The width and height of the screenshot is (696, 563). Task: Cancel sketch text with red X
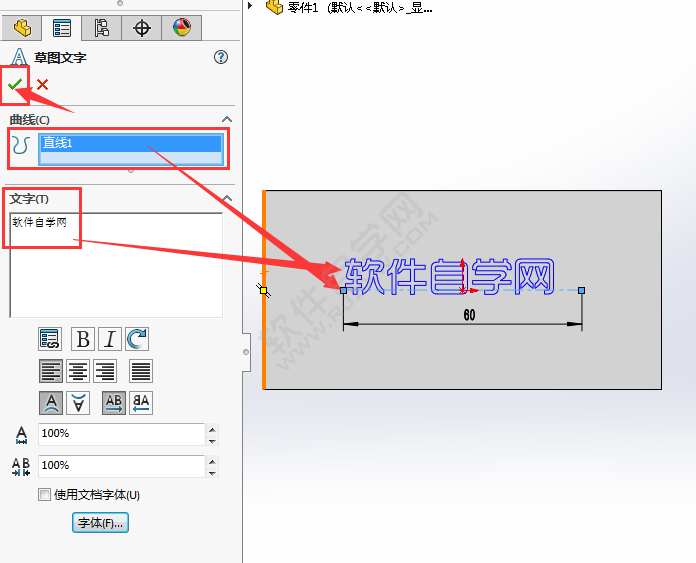tap(43, 84)
